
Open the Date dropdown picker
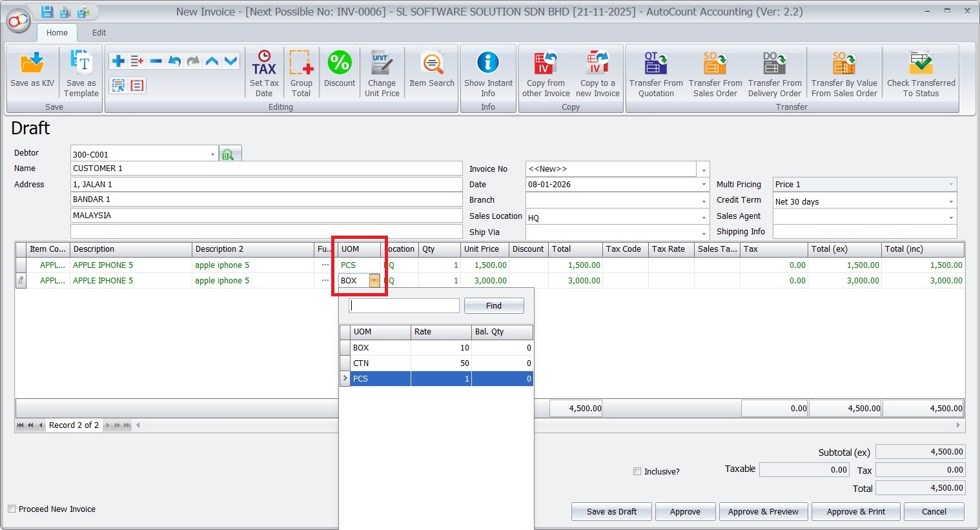(x=704, y=185)
